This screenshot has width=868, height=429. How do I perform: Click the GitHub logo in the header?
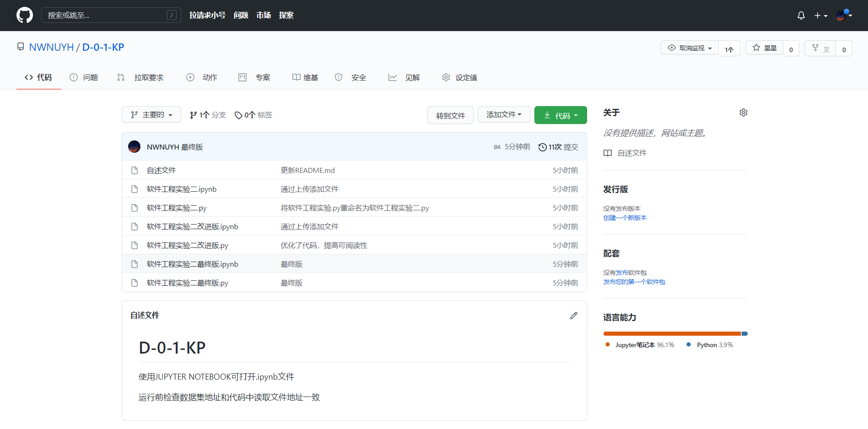(25, 15)
